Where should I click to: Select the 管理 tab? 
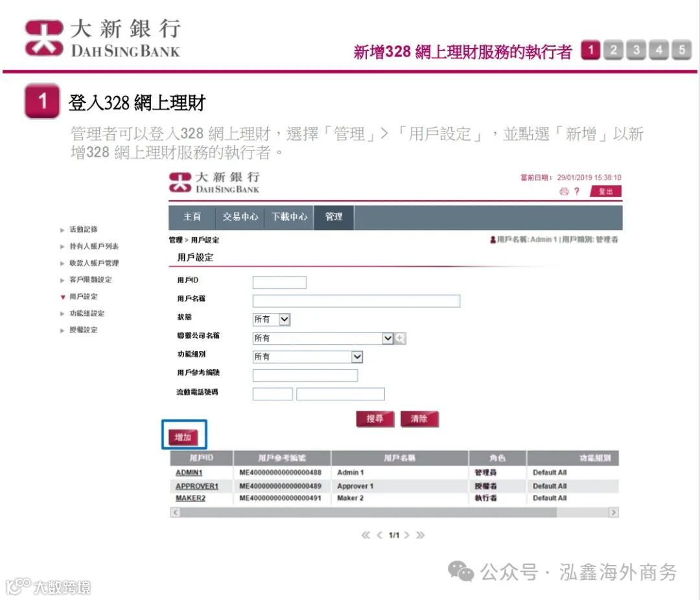[334, 217]
